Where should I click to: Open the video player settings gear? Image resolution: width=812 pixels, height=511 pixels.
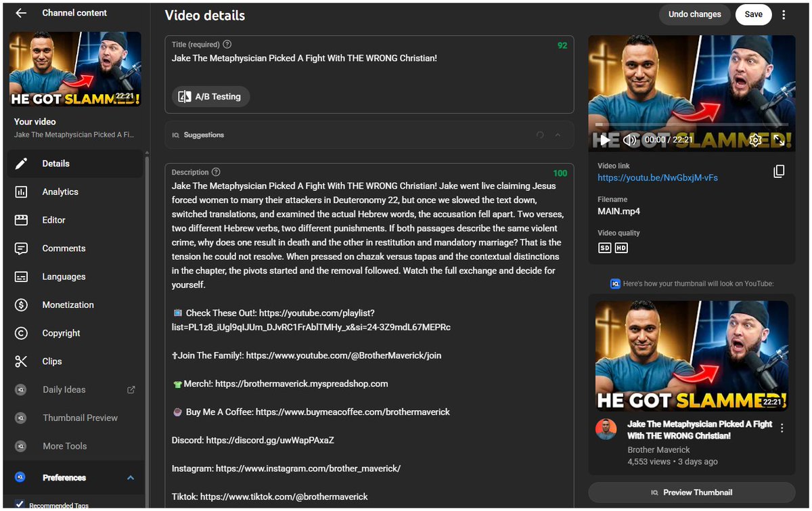coord(755,140)
